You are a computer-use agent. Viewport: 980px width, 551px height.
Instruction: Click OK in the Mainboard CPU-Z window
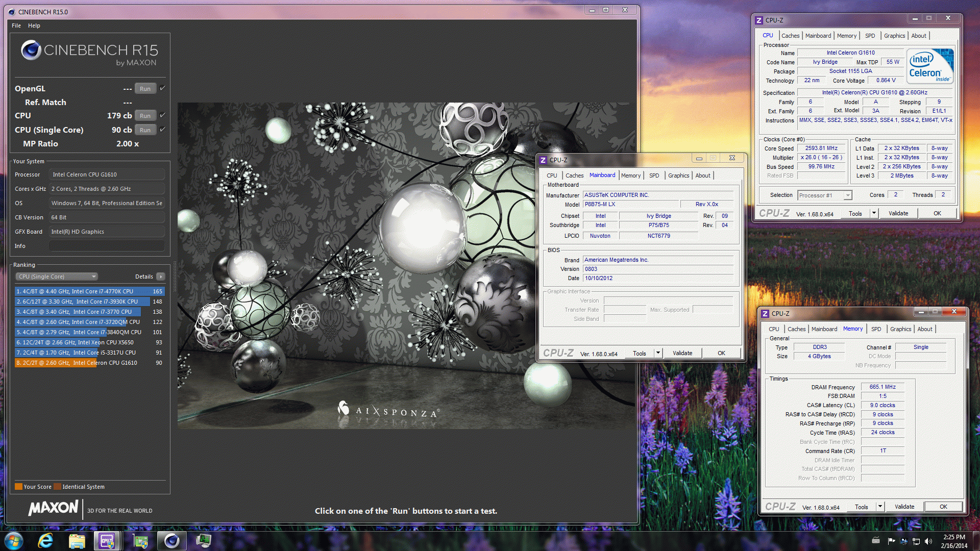721,353
